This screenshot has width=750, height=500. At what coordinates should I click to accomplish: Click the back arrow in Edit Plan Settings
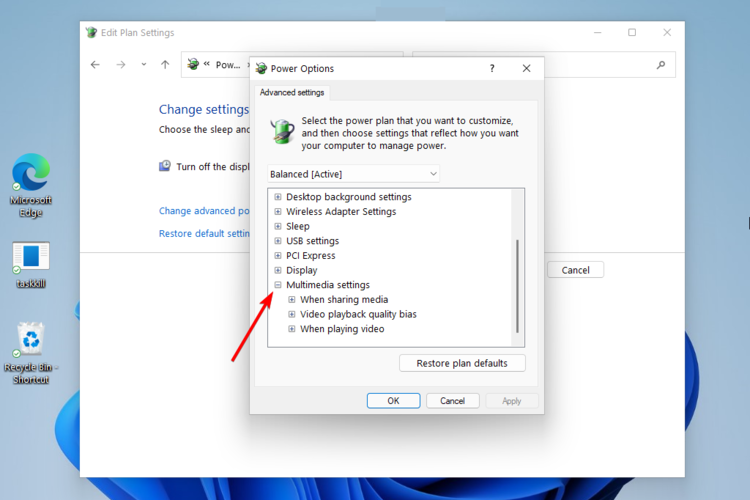(95, 65)
